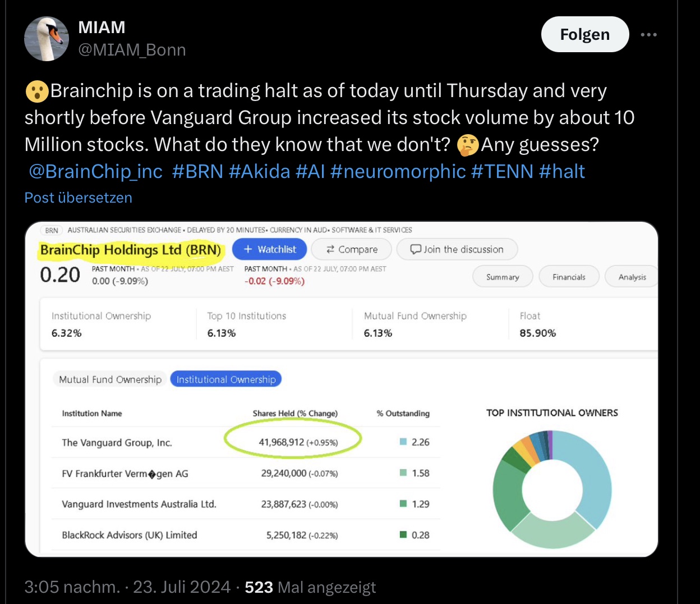Open the Summary tab
This screenshot has height=604, width=700.
point(503,277)
